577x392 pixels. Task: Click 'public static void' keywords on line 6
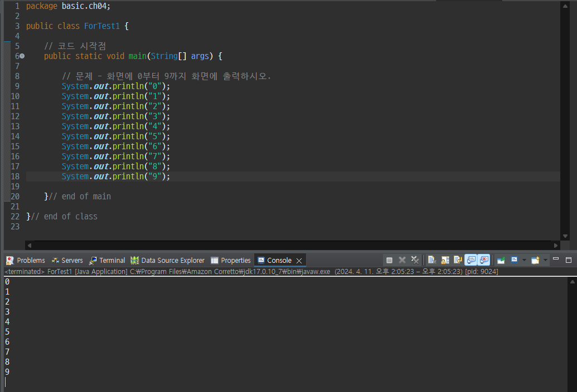coord(84,56)
